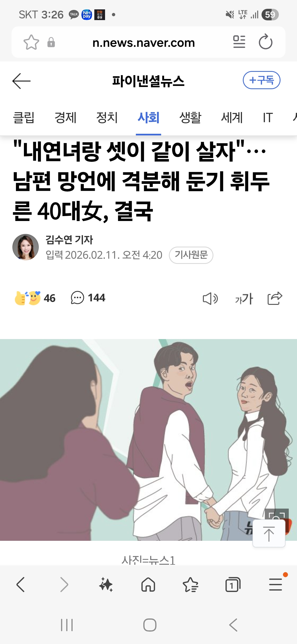This screenshot has width=297, height=644.
Task: Reload the page with the refresh icon
Action: click(266, 42)
